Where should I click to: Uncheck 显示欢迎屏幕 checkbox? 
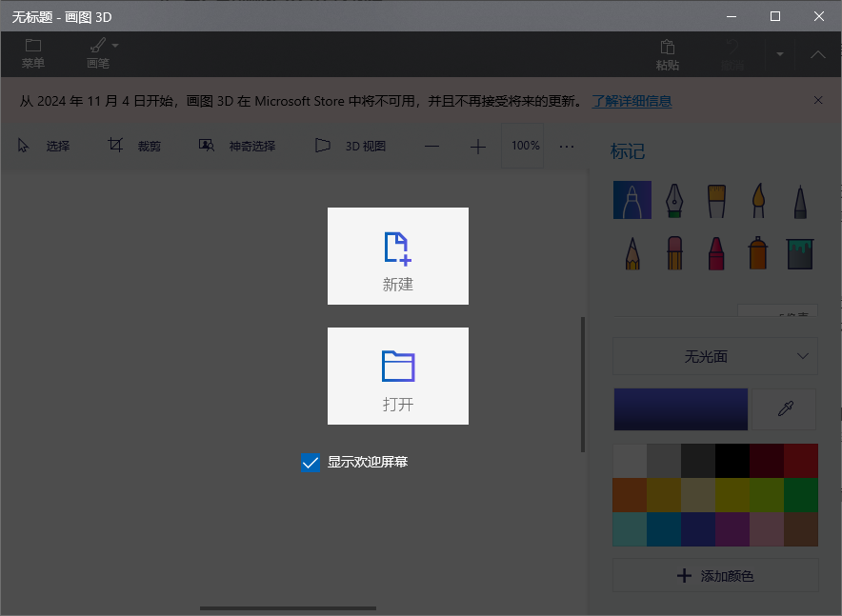coord(310,462)
